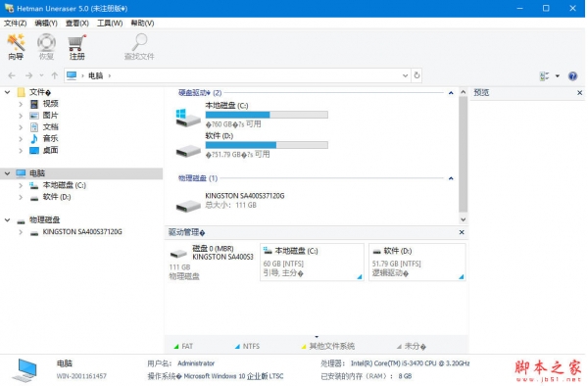Screen dimensions: 588x386
Task: Open the 工具(W) menu
Action: click(110, 24)
